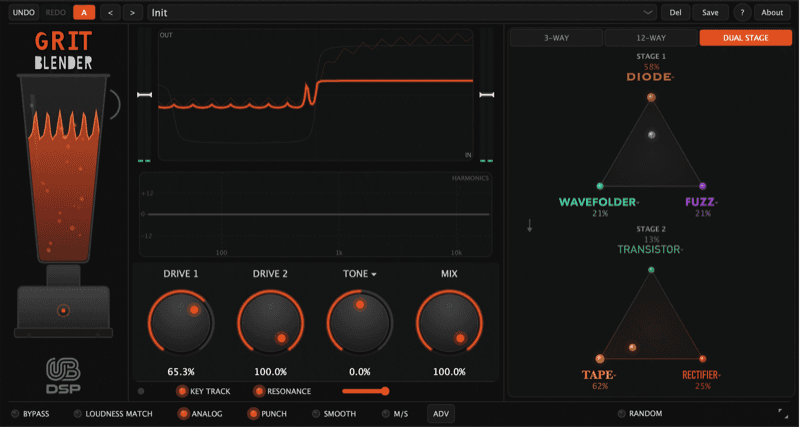Image resolution: width=800 pixels, height=427 pixels.
Task: Click the Del preset button
Action: pyautogui.click(x=676, y=13)
